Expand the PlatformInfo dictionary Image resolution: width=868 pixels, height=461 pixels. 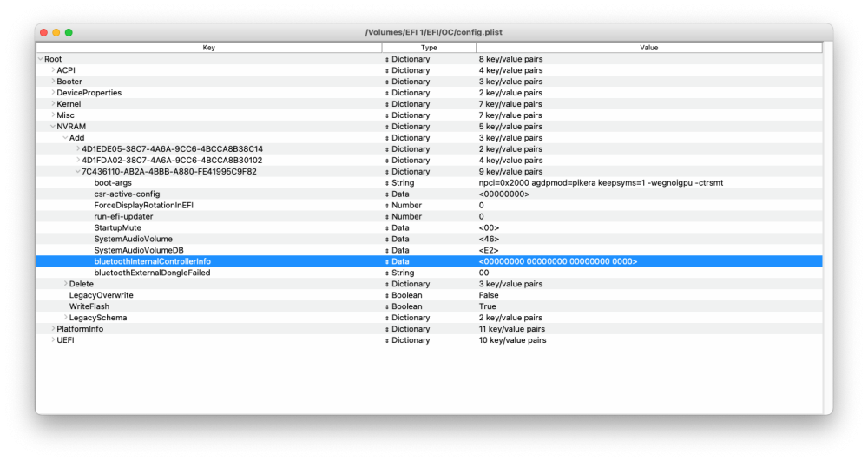(x=53, y=329)
